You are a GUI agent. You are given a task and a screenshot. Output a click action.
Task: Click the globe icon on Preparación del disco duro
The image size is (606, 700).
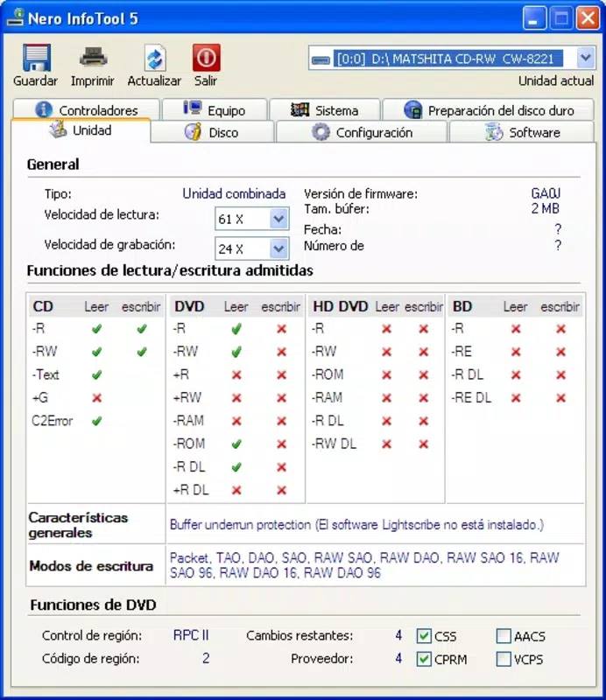tap(413, 109)
